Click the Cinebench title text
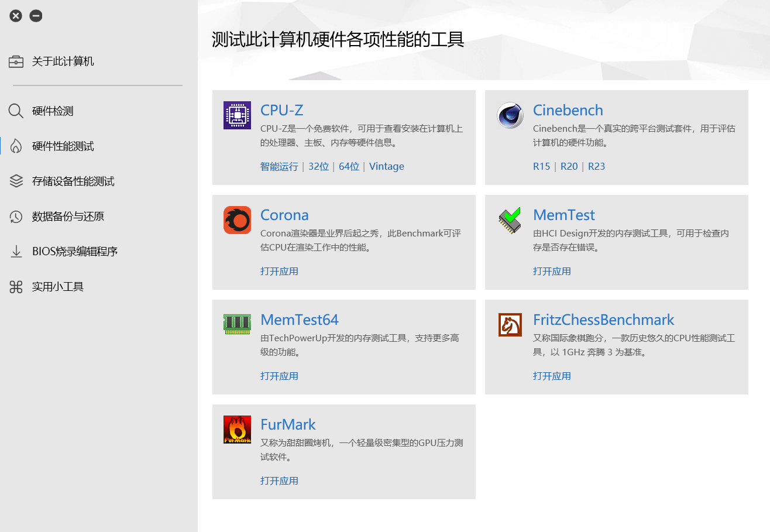The height and width of the screenshot is (532, 770). [x=568, y=110]
